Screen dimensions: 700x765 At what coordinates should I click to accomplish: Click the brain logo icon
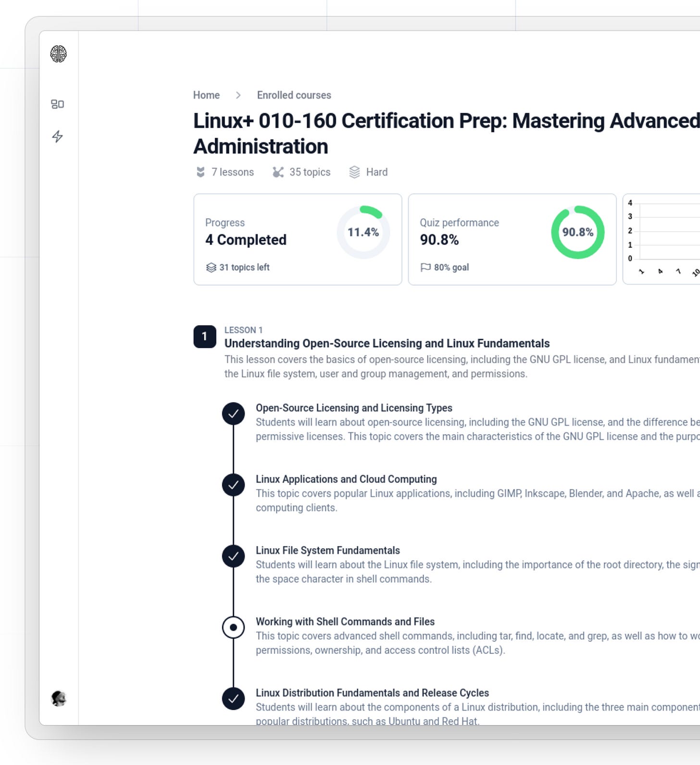[x=58, y=54]
